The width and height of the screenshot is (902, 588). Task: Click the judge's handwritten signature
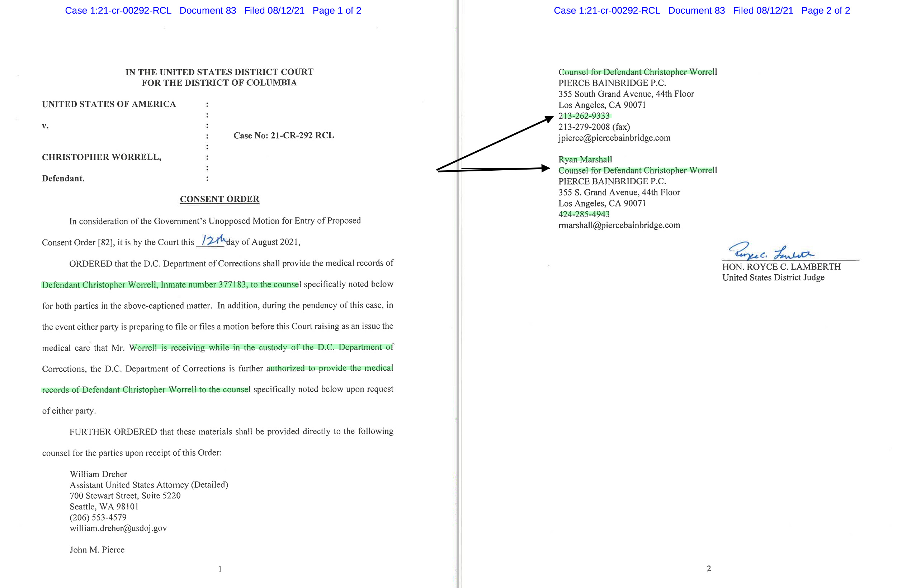[x=771, y=251]
